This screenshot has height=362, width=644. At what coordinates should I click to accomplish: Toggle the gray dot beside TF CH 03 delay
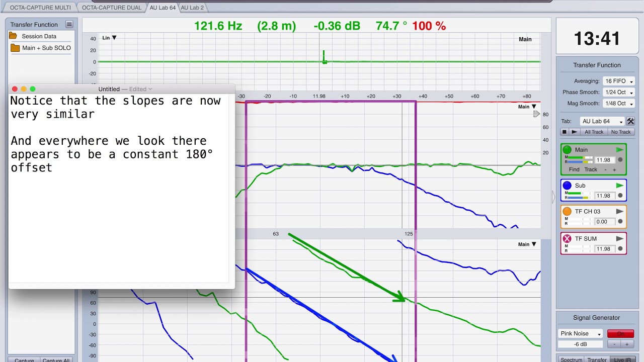pyautogui.click(x=620, y=222)
